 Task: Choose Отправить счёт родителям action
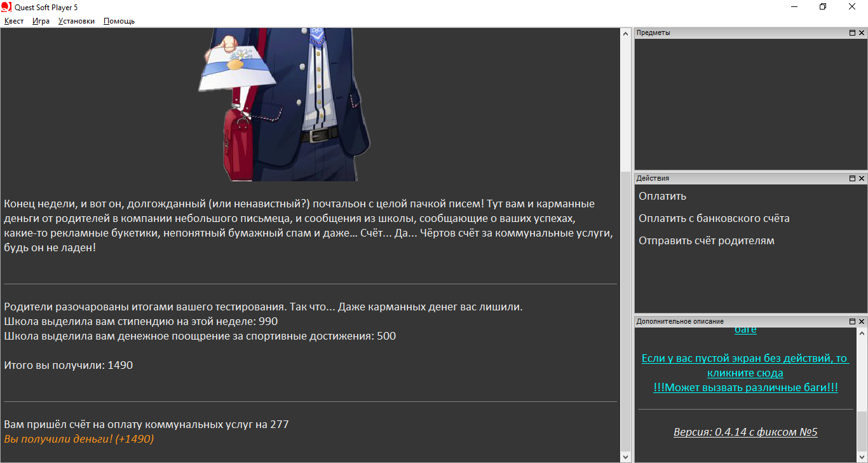point(707,240)
